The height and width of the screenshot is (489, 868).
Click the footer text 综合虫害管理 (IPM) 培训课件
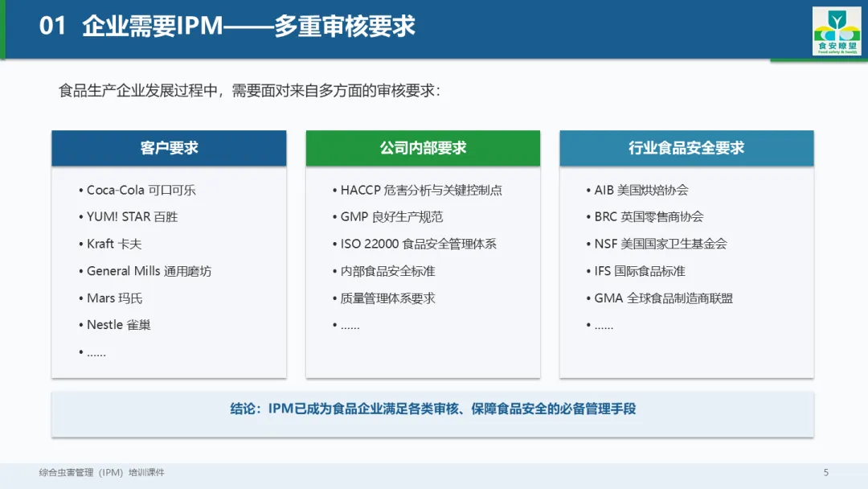[102, 472]
